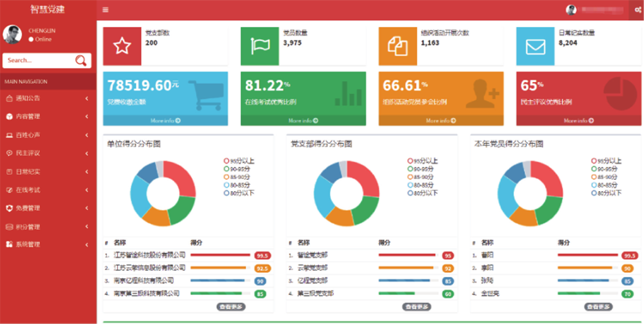This screenshot has width=644, height=324.
Task: Click the user avatar in the top header
Action: 571,10
